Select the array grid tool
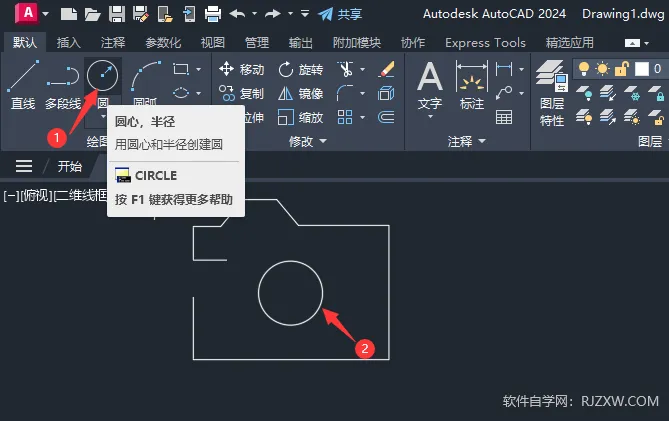This screenshot has width=669, height=421. point(345,117)
